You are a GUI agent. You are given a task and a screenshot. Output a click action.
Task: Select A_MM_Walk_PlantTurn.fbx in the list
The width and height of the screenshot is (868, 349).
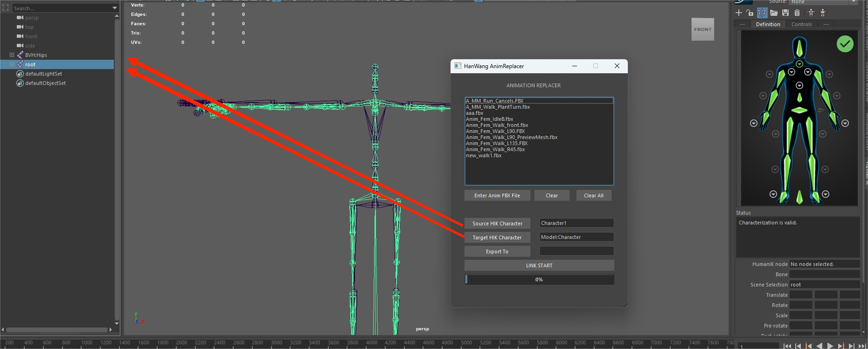(x=539, y=107)
